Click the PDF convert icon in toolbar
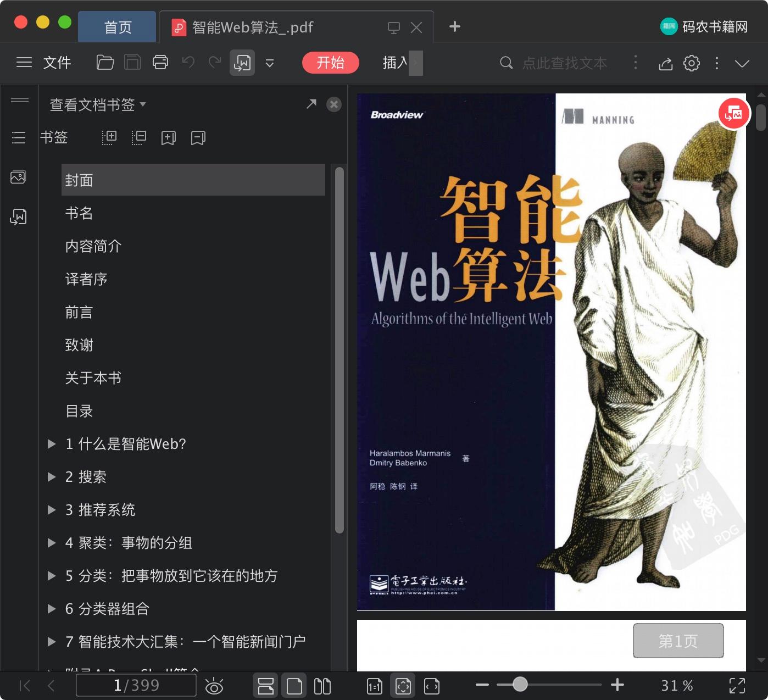The image size is (768, 700). click(x=242, y=63)
